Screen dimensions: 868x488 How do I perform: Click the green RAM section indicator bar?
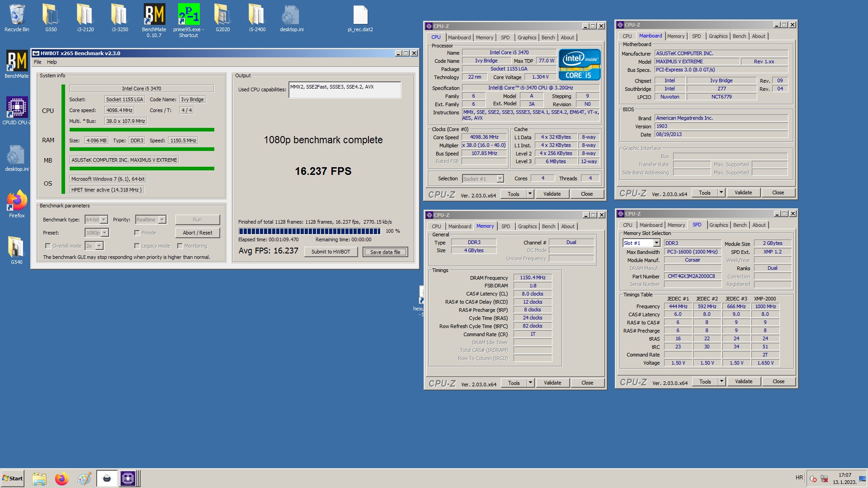(x=142, y=149)
